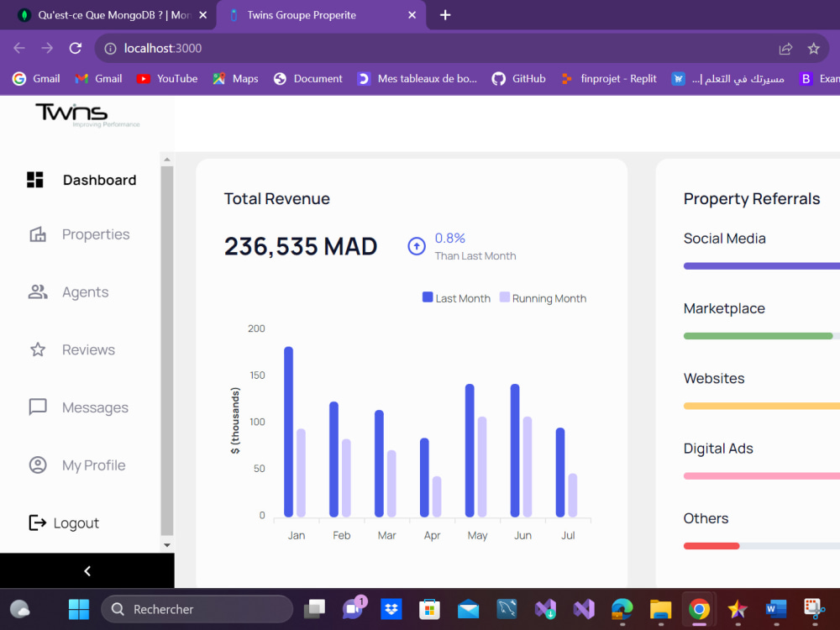Click the browser back arrow
840x630 pixels.
tap(19, 48)
